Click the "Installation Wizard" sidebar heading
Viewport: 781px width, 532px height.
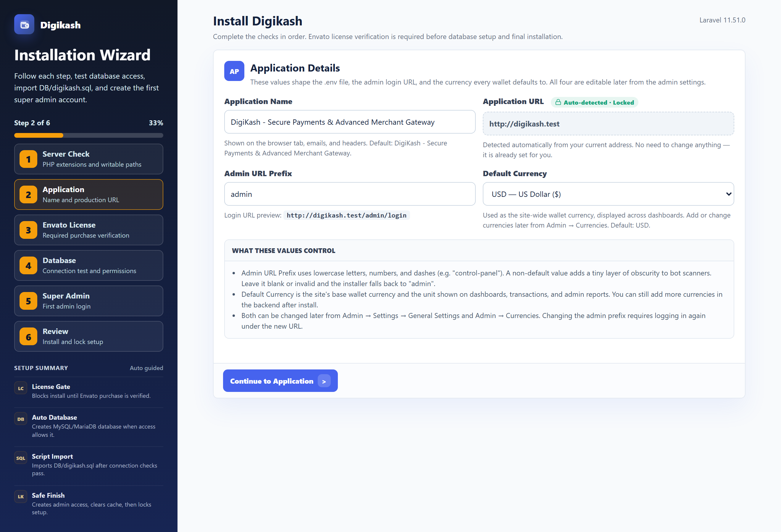pyautogui.click(x=82, y=55)
